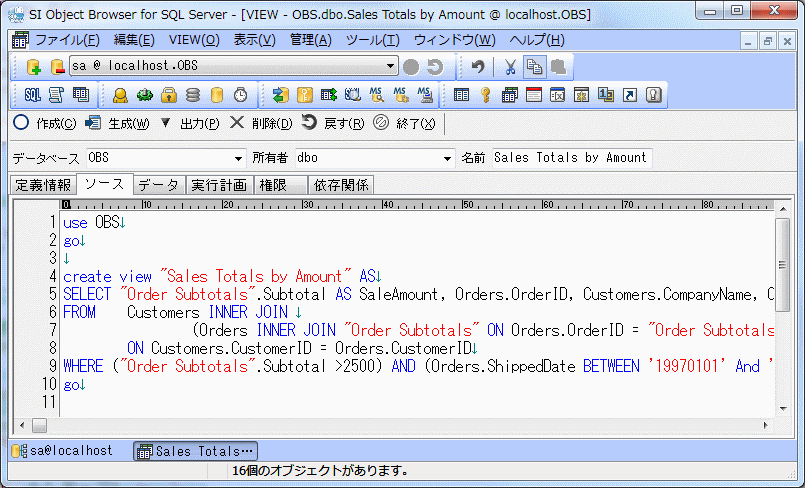Click the user account icon in toolbar
805x488 pixels.
click(120, 95)
